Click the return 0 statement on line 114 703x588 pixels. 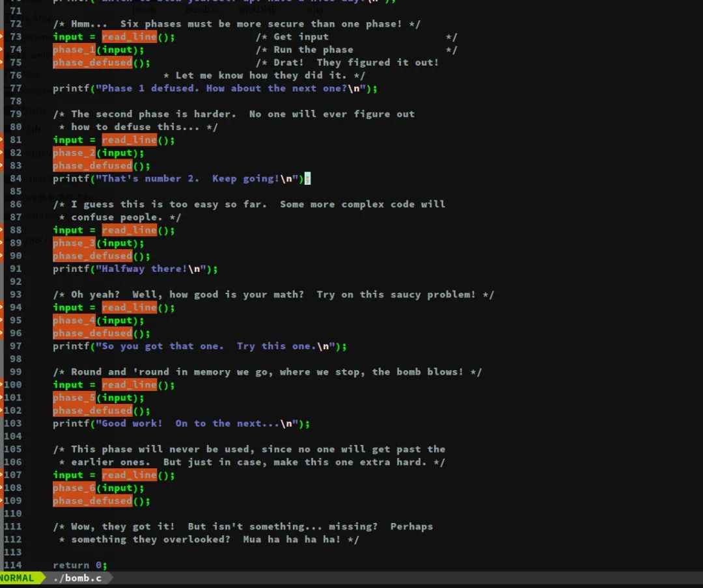tap(80, 565)
